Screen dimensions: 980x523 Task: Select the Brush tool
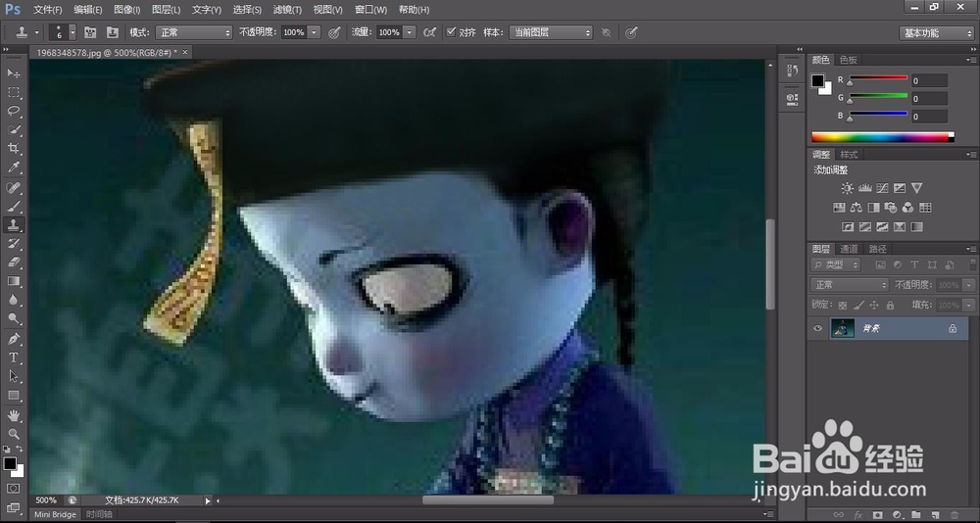[x=13, y=207]
